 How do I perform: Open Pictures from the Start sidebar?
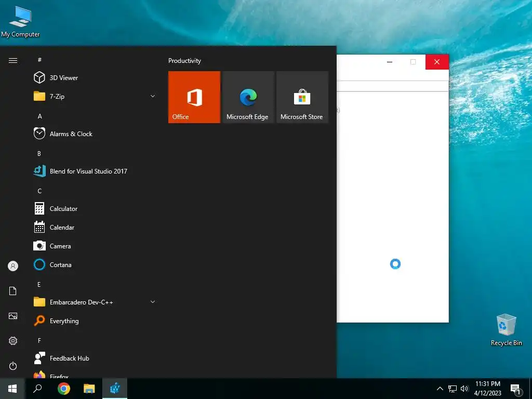tap(13, 316)
